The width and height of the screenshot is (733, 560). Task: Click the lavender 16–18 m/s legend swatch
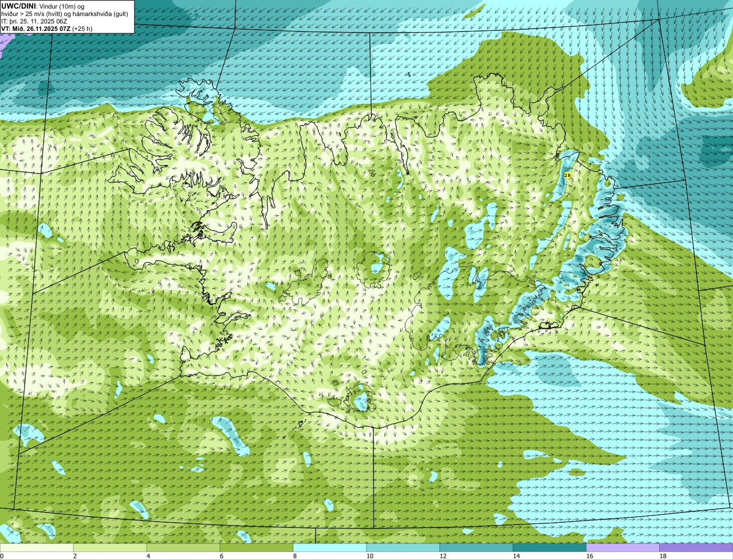click(623, 548)
